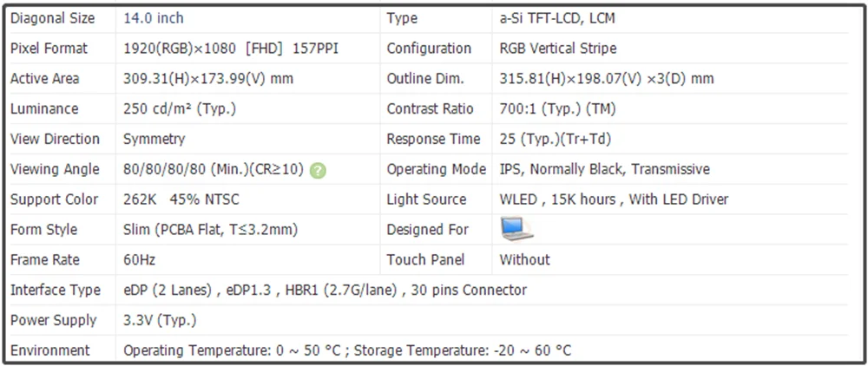Click the laptop icon beside Designed For
Viewport: 868px width, 366px height.
(x=516, y=229)
